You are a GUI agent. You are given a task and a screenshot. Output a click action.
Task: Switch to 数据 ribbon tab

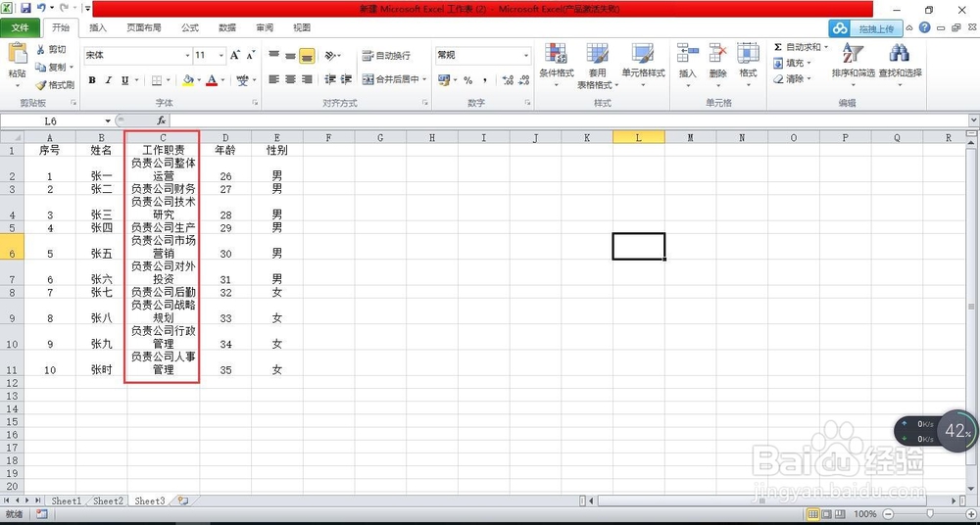227,27
